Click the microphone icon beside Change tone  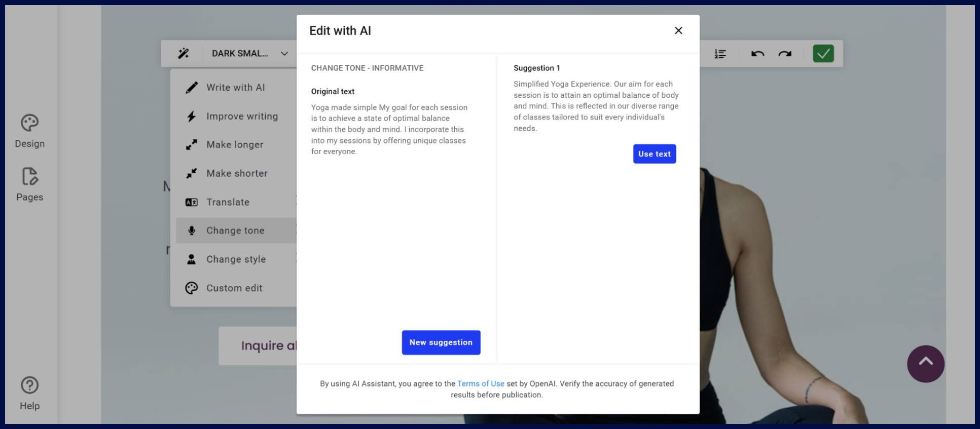pos(192,230)
